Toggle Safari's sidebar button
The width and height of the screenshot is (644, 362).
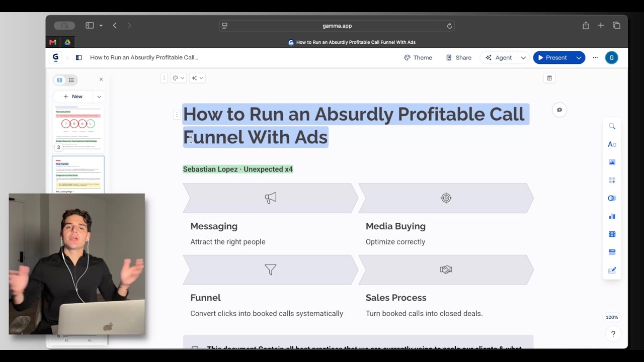pyautogui.click(x=90, y=26)
